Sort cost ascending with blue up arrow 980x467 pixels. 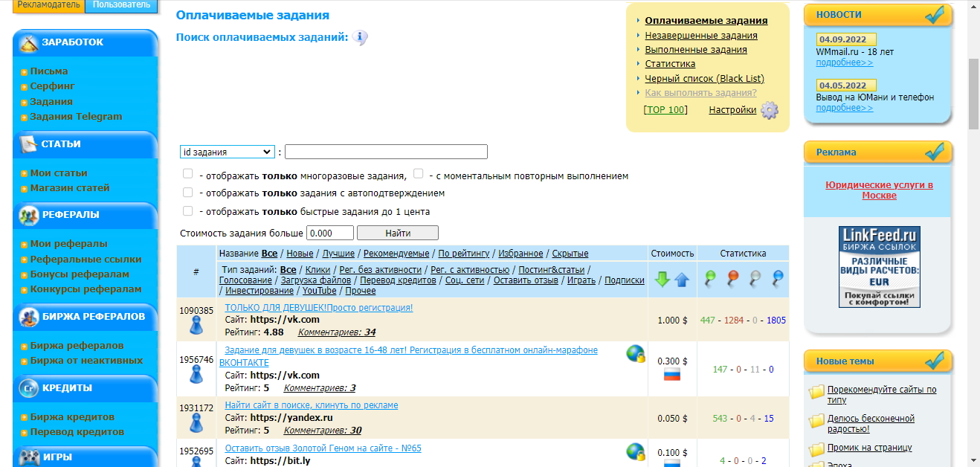coord(682,280)
